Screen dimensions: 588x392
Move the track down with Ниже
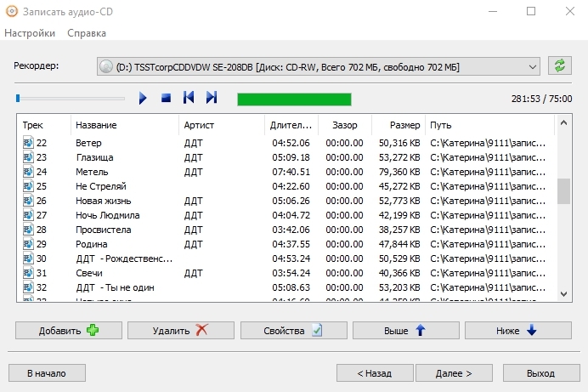(x=518, y=331)
